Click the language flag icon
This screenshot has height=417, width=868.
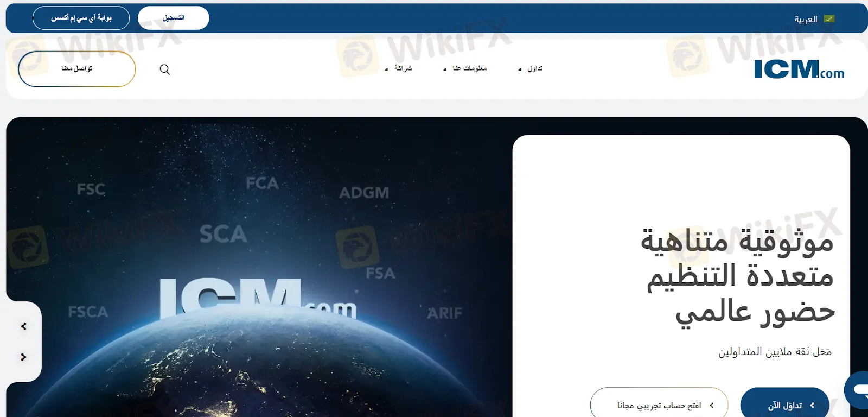pyautogui.click(x=829, y=19)
